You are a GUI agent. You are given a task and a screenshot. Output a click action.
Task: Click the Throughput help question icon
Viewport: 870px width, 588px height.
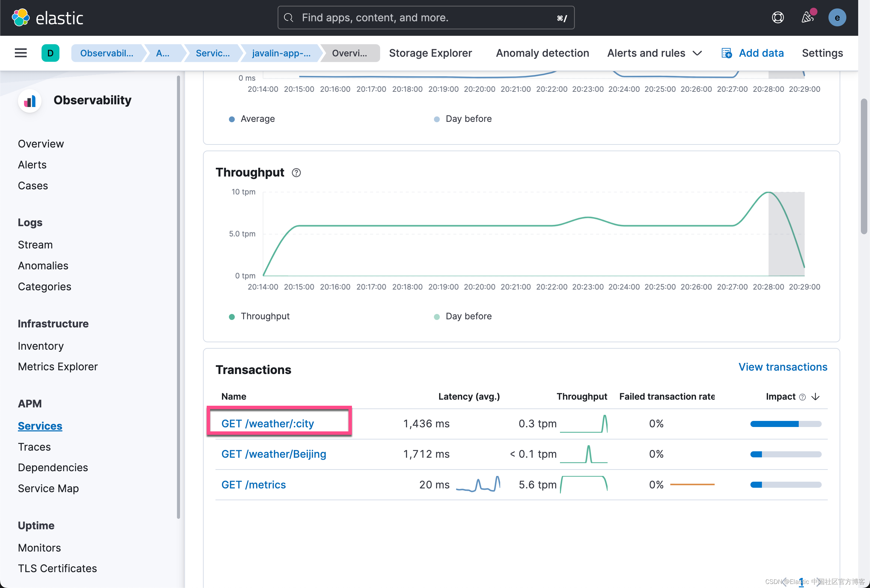pyautogui.click(x=296, y=172)
